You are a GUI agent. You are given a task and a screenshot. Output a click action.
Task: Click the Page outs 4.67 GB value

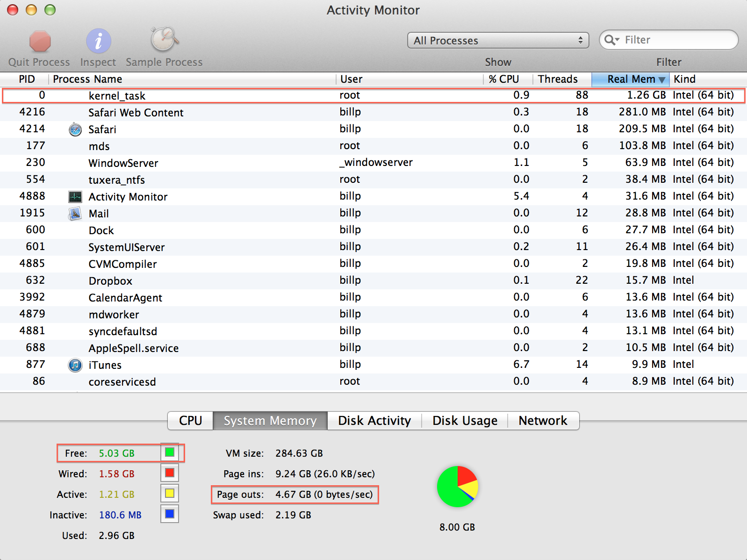[324, 495]
